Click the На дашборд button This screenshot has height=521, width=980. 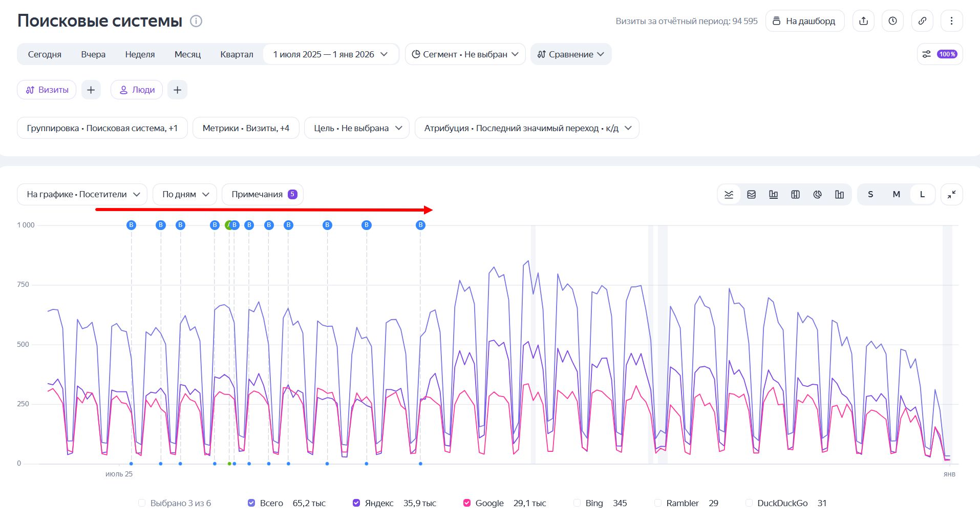coord(805,21)
